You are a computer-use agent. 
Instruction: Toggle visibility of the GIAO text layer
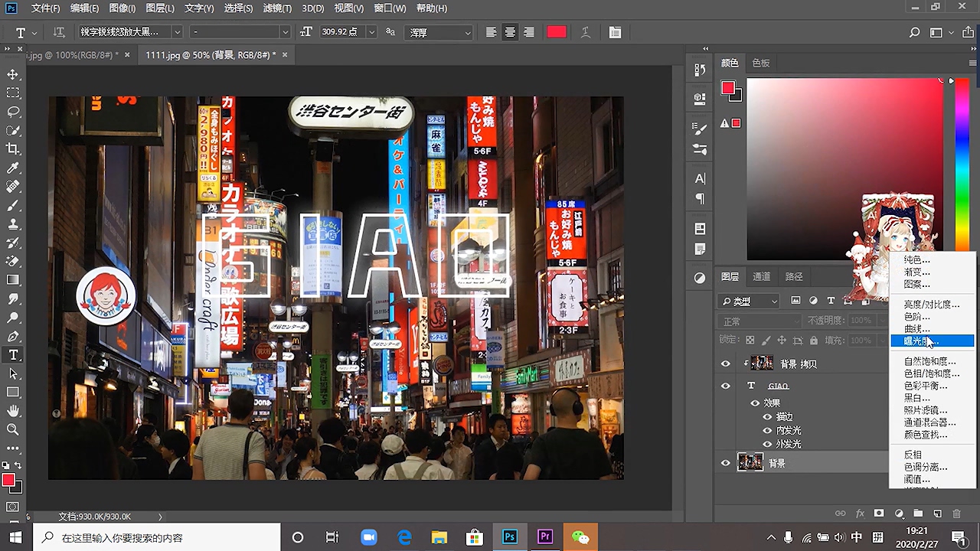(x=725, y=386)
